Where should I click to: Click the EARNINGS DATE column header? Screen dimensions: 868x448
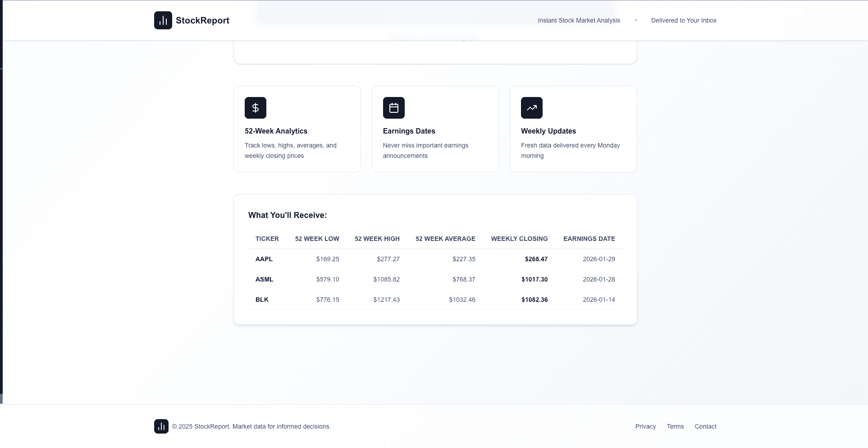589,239
